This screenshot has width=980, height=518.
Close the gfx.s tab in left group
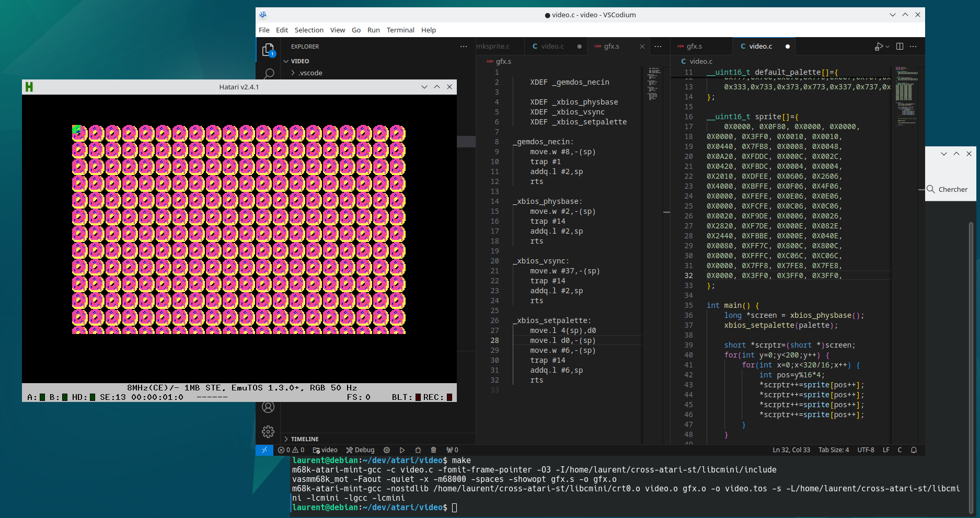[642, 47]
